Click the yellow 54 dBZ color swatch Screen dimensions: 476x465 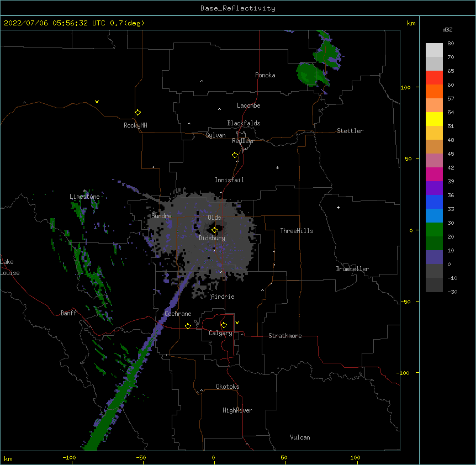pyautogui.click(x=434, y=119)
